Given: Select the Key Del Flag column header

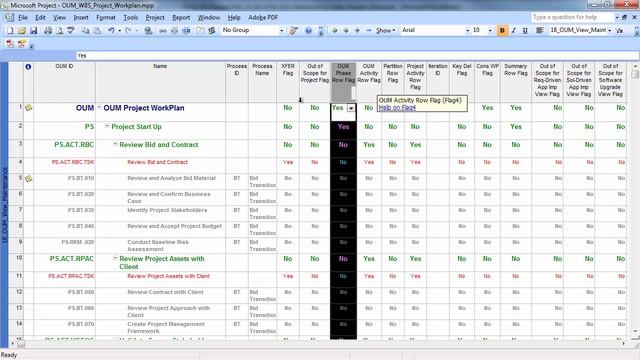Looking at the screenshot, I should 462,82.
